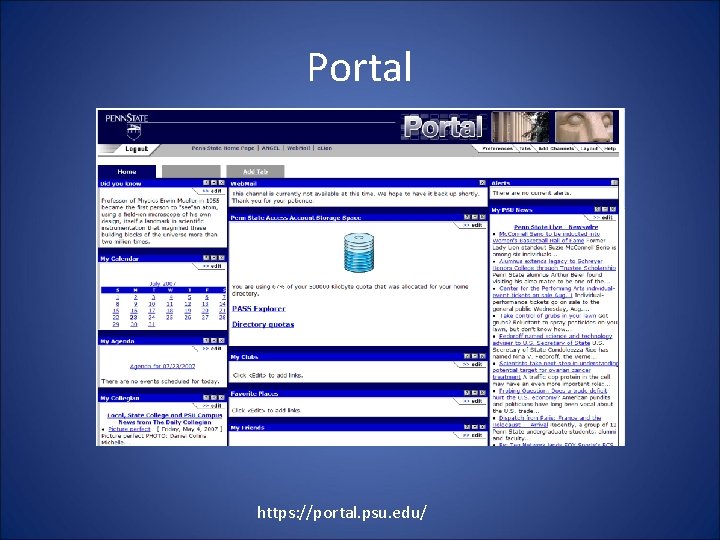Minimize the Favorite Places channel

475,393
